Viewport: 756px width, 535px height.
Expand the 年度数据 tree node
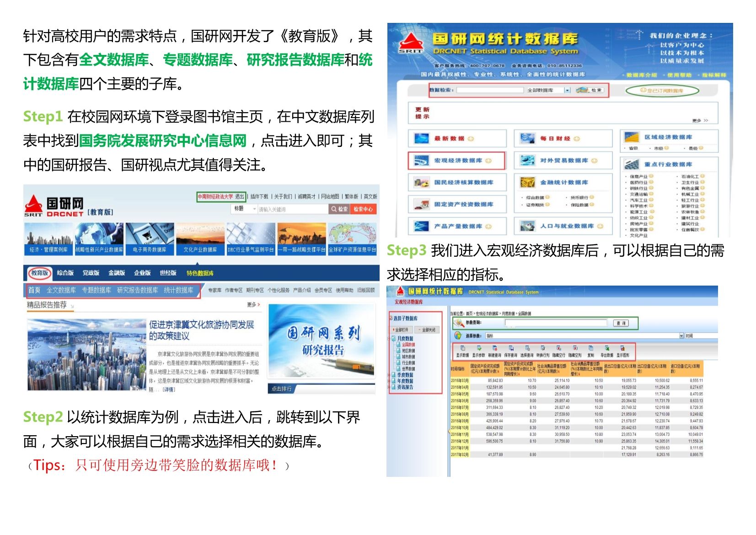coord(390,381)
